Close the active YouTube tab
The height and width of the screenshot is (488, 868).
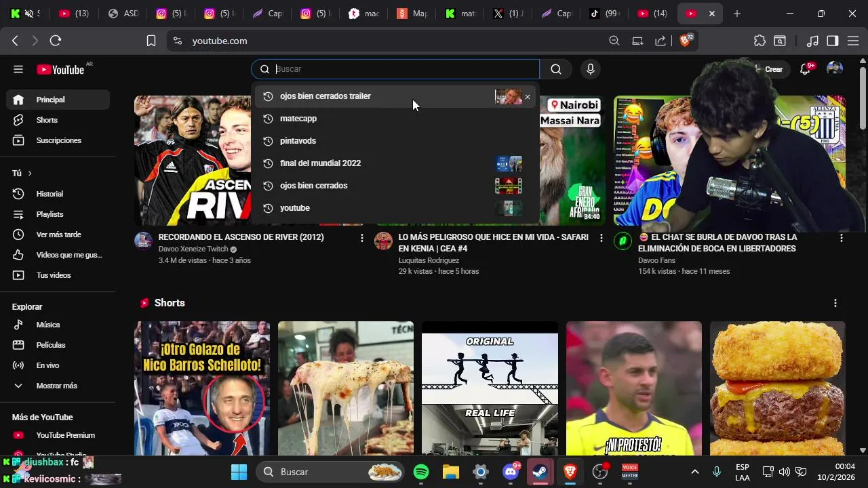(x=711, y=14)
